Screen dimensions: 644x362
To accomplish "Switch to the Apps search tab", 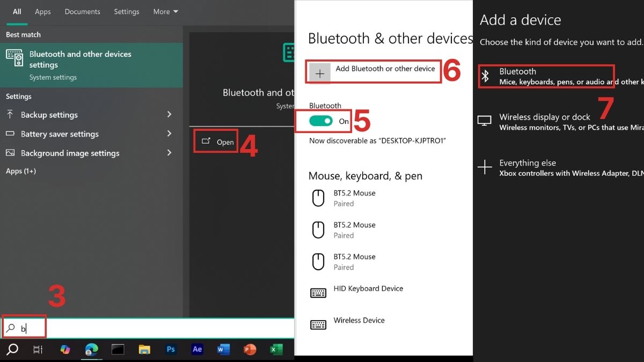I will tap(42, 12).
